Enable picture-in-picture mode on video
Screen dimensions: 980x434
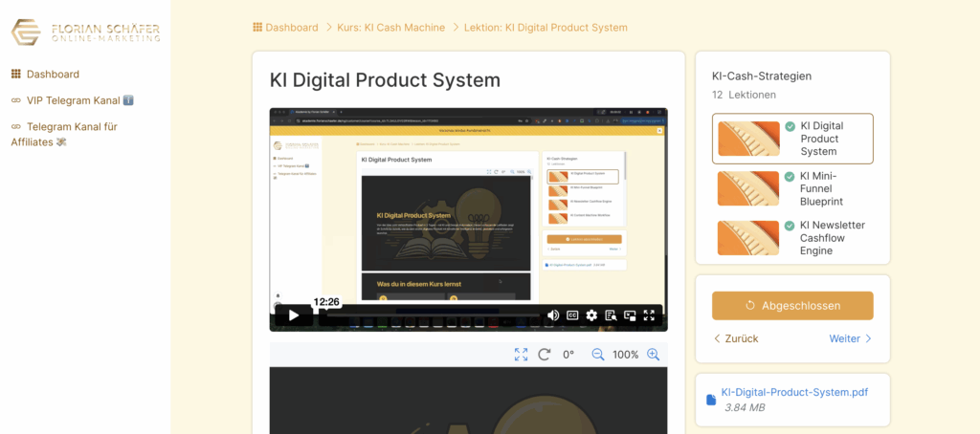click(x=630, y=315)
